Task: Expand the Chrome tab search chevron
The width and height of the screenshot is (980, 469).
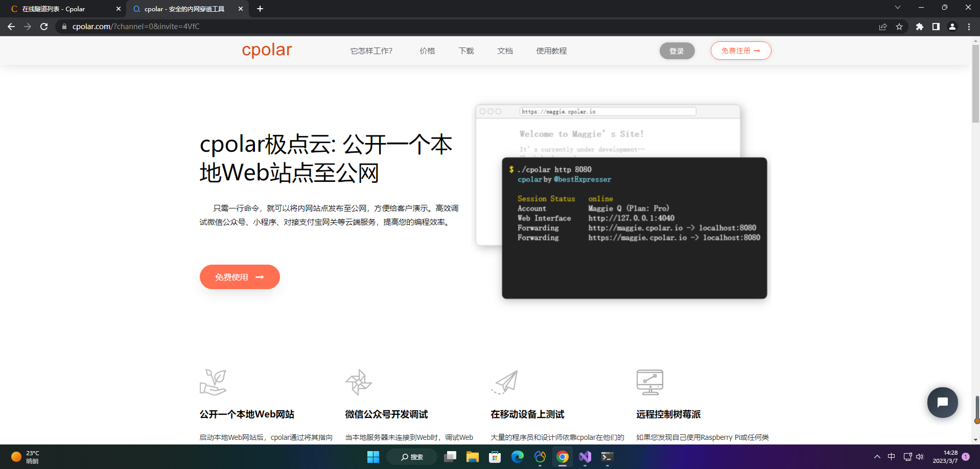Action: (898, 7)
